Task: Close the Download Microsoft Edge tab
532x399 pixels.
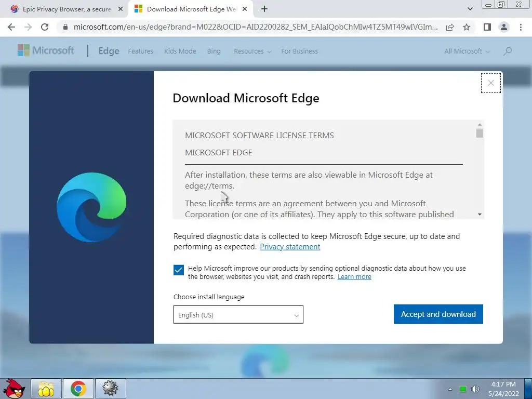Action: (x=245, y=9)
